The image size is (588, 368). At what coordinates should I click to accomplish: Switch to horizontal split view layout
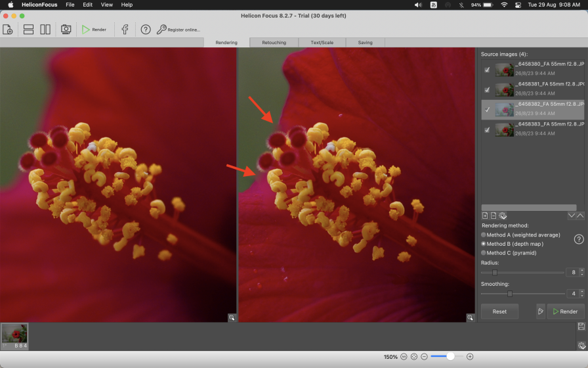pos(28,30)
